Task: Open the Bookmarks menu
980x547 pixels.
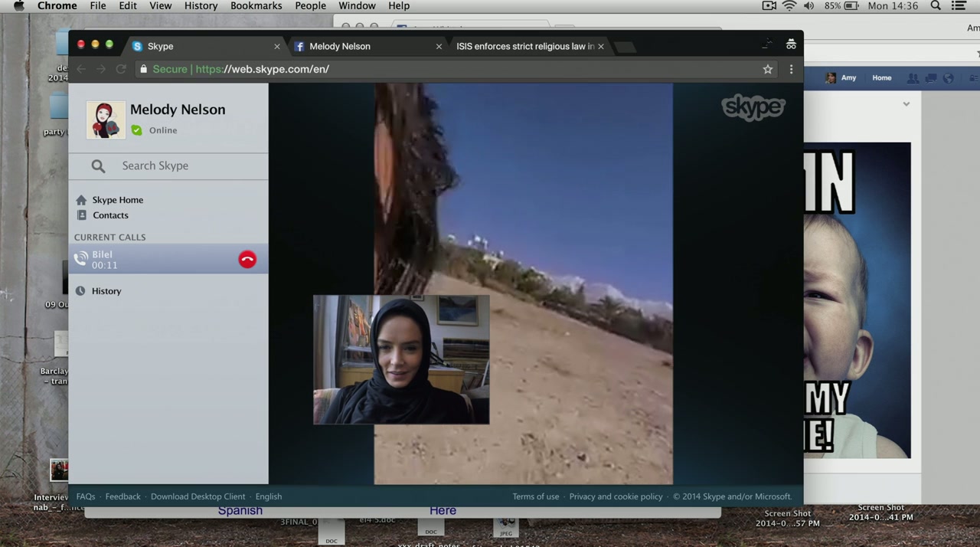Action: coord(256,6)
